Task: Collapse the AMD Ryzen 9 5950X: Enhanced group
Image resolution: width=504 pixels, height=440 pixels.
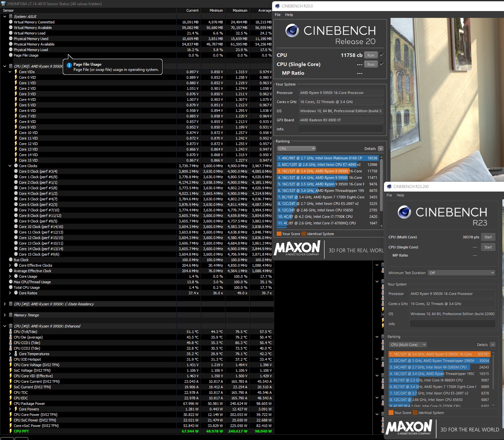Action: pyautogui.click(x=5, y=326)
